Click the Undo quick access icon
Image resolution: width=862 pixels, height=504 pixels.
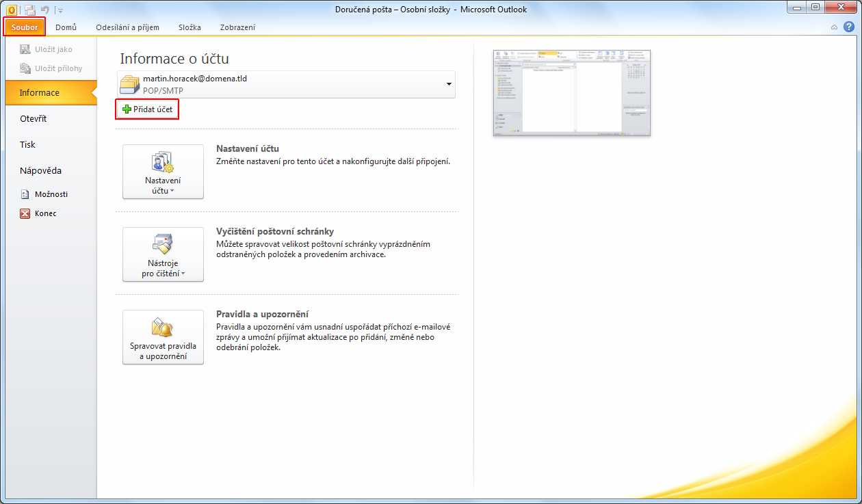(x=44, y=10)
